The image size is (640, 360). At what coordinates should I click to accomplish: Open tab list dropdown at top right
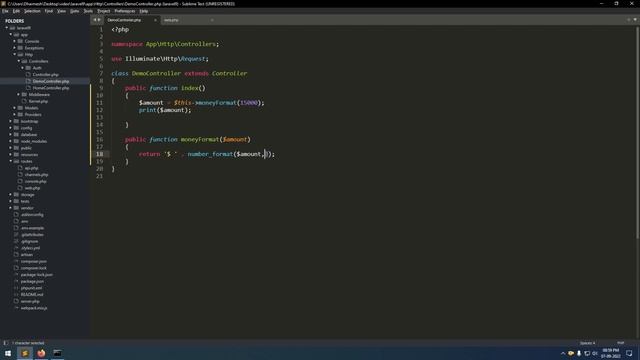(635, 20)
